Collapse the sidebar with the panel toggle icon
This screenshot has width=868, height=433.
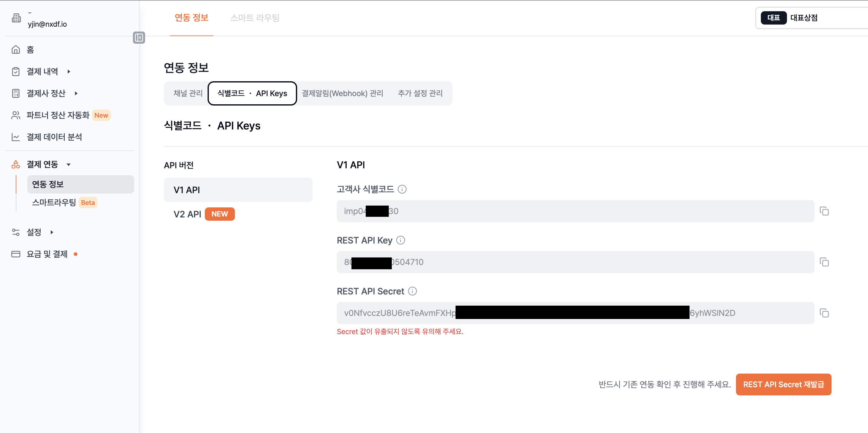tap(139, 37)
